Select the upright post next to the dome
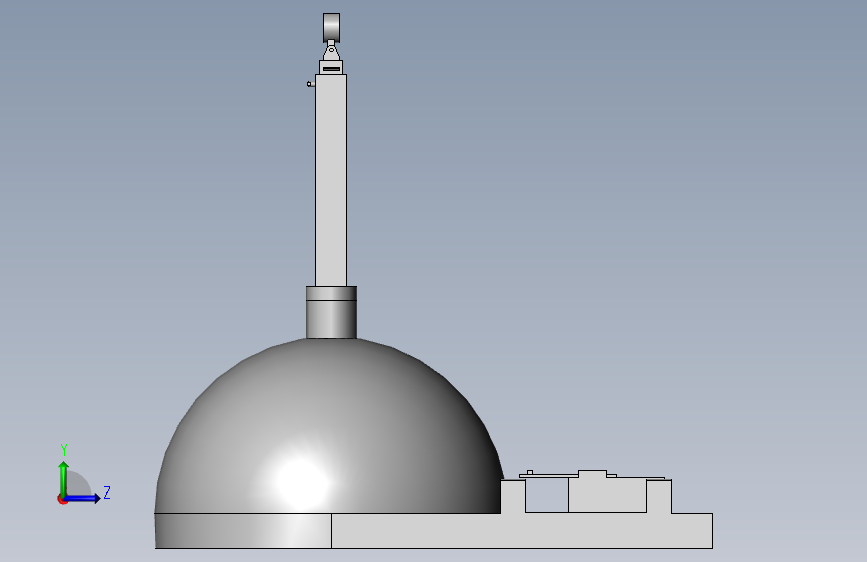The height and width of the screenshot is (562, 867). 513,496
